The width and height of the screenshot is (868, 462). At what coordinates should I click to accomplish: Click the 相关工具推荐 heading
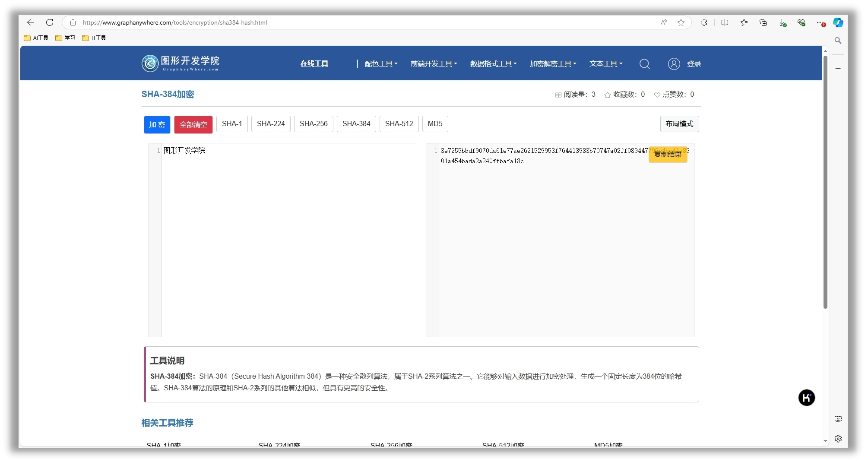[x=167, y=423]
